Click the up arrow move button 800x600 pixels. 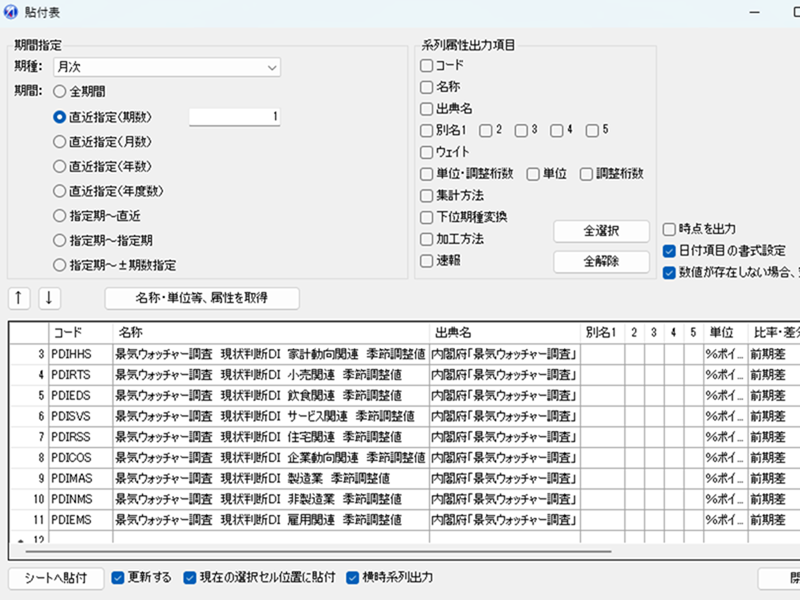coord(20,297)
